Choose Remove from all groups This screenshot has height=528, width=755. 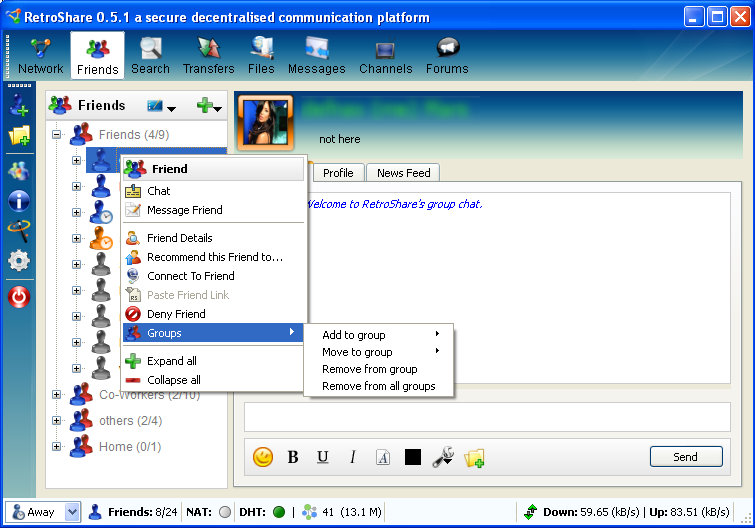point(378,386)
